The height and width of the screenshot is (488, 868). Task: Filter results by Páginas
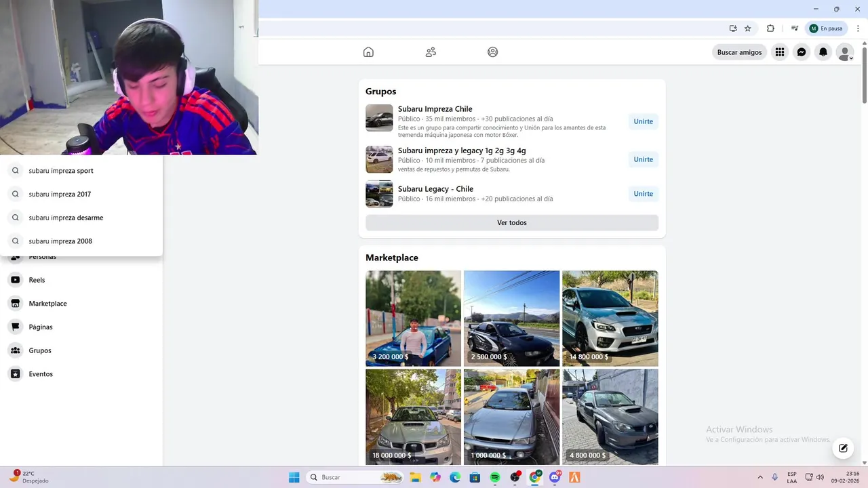click(81, 327)
